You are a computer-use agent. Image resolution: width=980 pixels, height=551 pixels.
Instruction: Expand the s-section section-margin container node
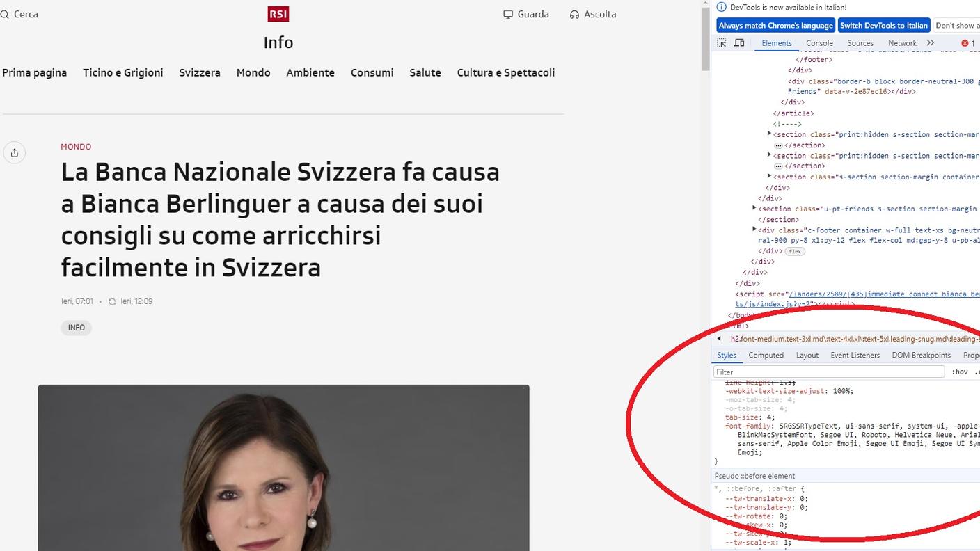(769, 177)
